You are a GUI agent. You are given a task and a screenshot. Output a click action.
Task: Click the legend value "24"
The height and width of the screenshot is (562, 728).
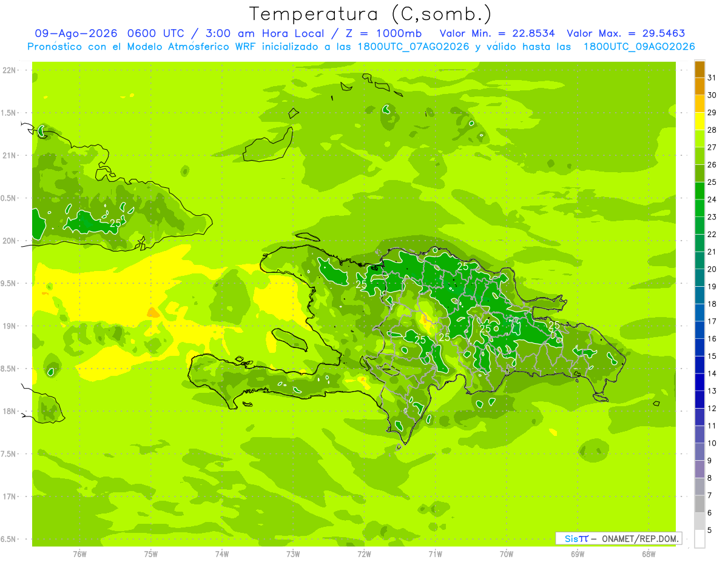point(712,199)
